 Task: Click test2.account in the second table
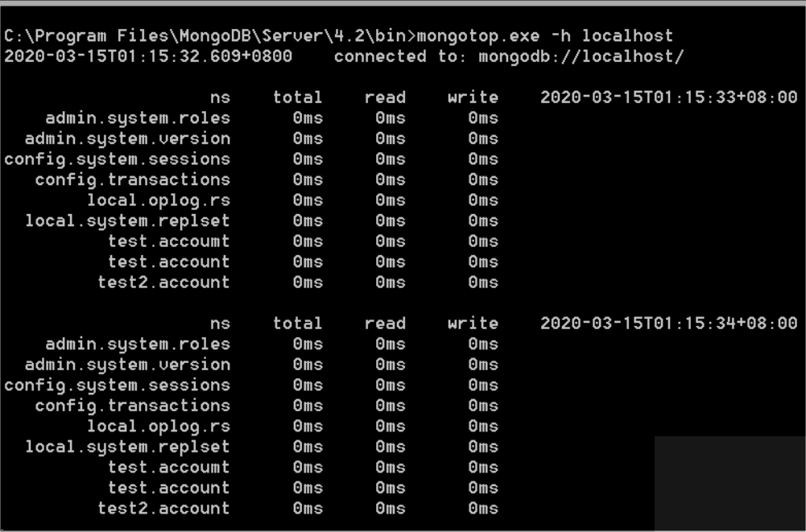(163, 509)
